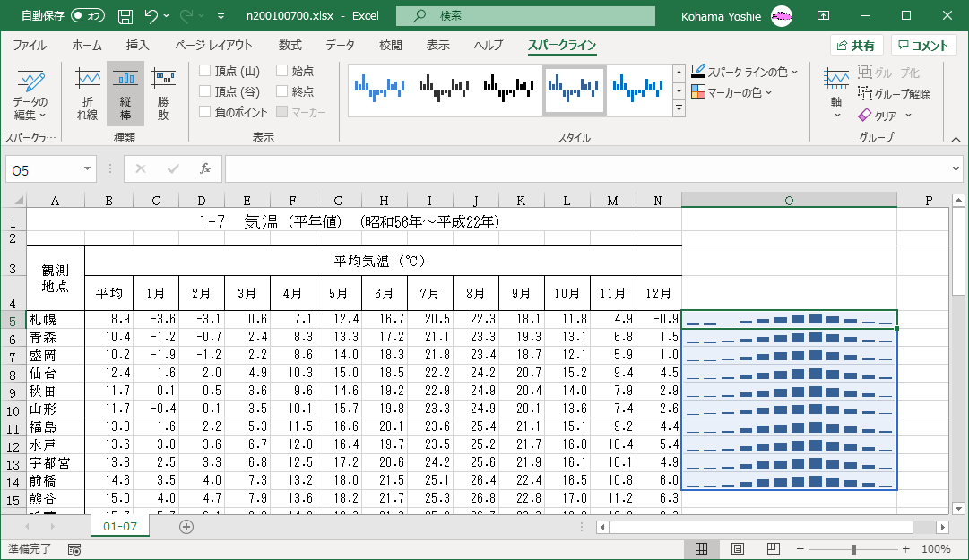The width and height of the screenshot is (969, 560).
Task: Click the undo arrow icon
Action: (x=151, y=16)
